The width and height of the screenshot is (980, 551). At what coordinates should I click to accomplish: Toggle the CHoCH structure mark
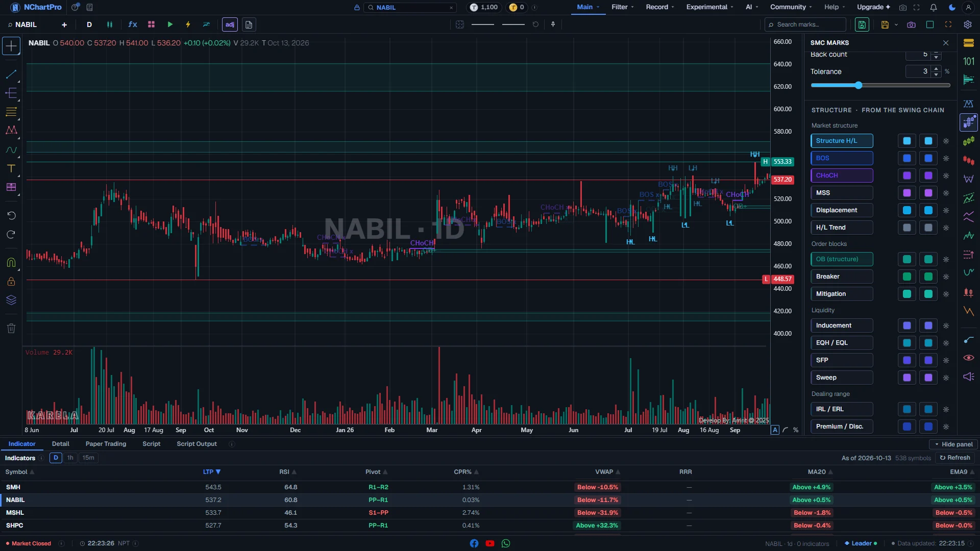click(x=842, y=176)
